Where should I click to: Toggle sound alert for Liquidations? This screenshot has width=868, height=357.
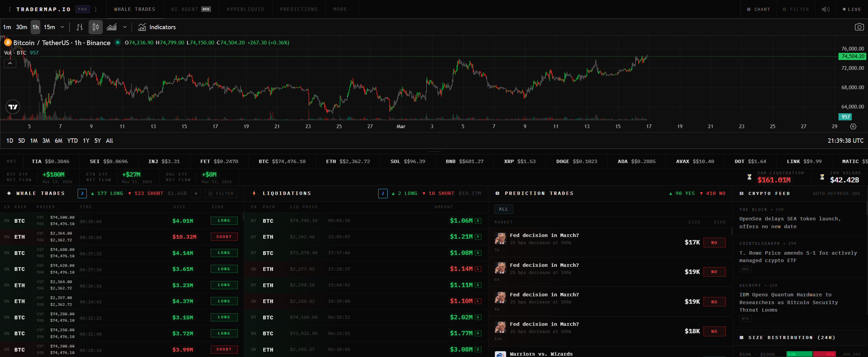(383, 194)
